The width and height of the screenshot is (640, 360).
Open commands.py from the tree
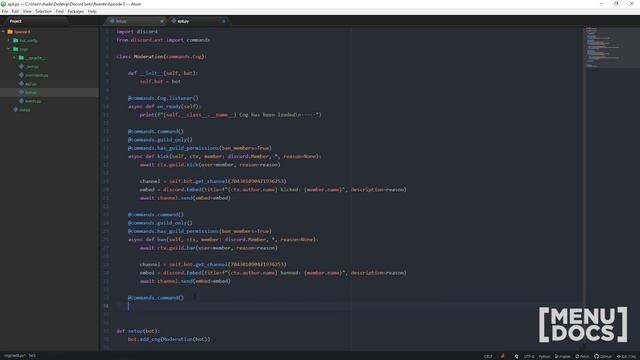[x=37, y=75]
